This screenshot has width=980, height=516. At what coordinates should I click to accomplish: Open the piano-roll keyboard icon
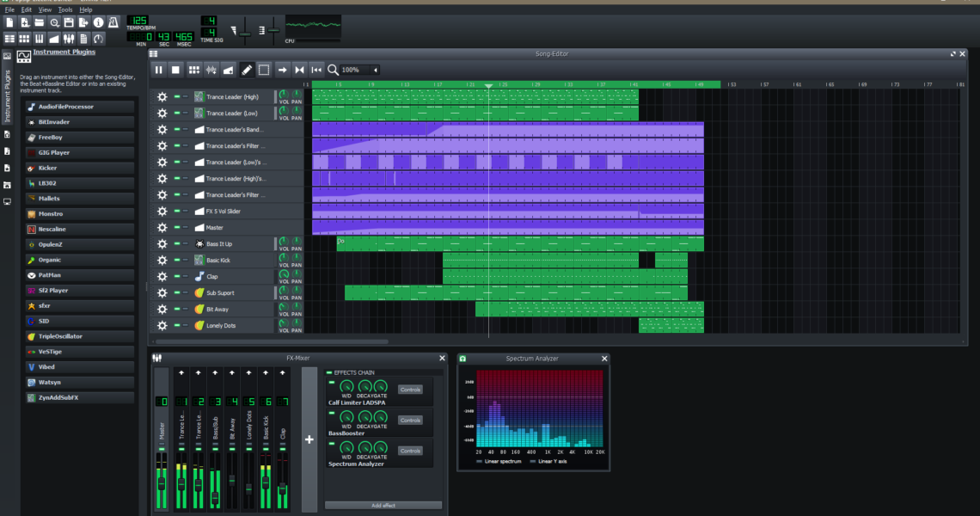tap(39, 39)
